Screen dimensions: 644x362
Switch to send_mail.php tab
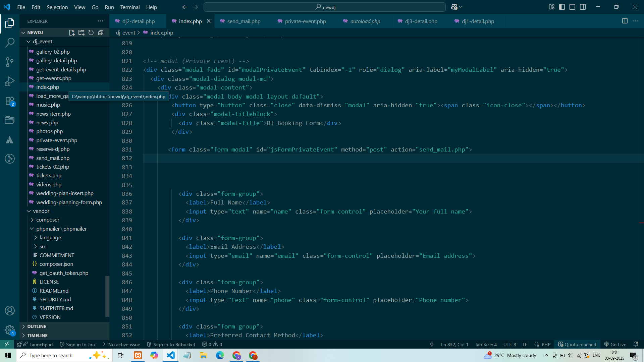coord(244,21)
